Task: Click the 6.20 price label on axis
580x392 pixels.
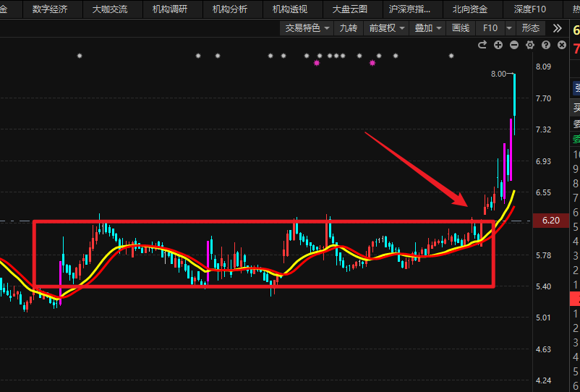Action: click(x=550, y=221)
